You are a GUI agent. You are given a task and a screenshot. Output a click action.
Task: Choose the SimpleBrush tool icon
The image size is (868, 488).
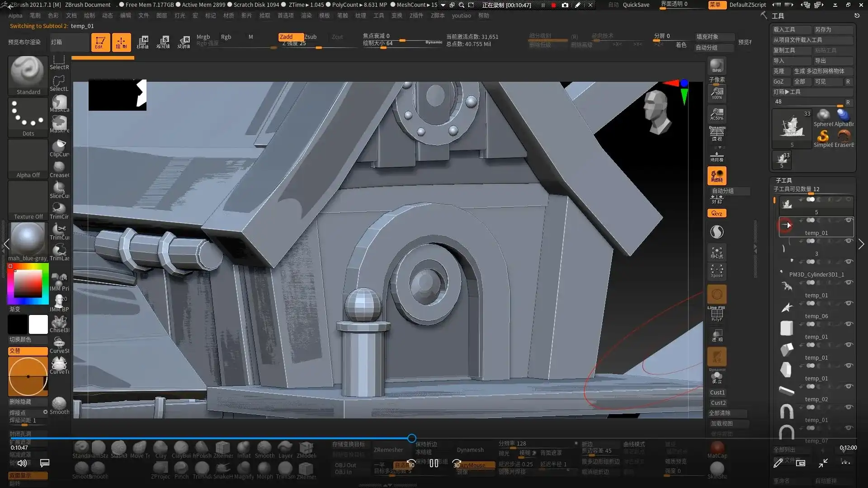[823, 136]
